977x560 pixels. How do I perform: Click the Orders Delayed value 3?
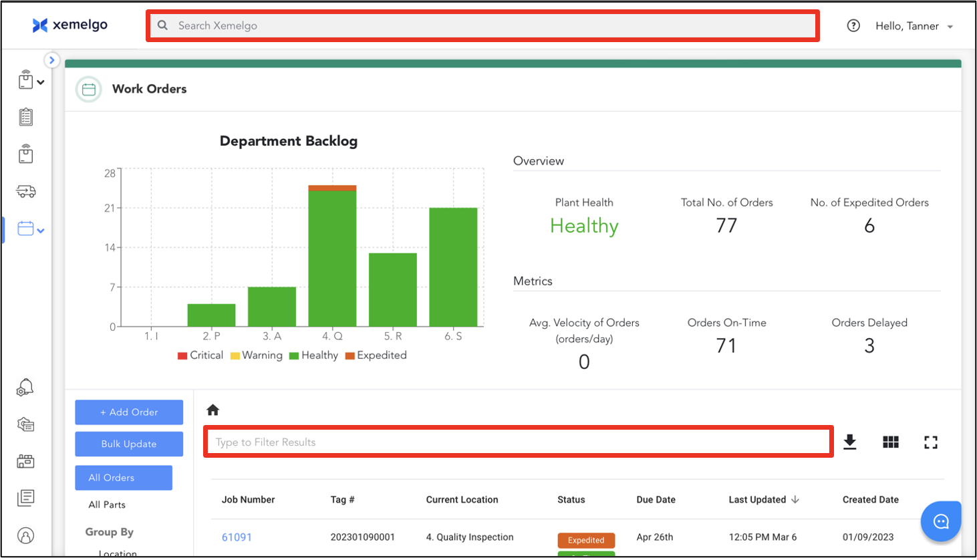(x=869, y=345)
